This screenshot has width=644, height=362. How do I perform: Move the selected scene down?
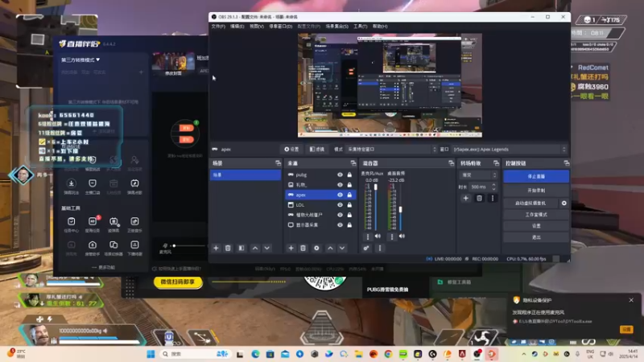267,248
